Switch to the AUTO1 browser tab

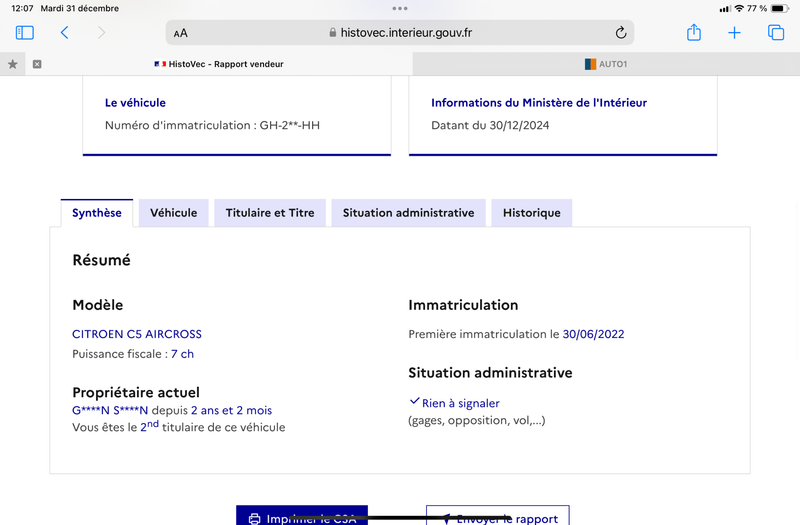point(606,64)
